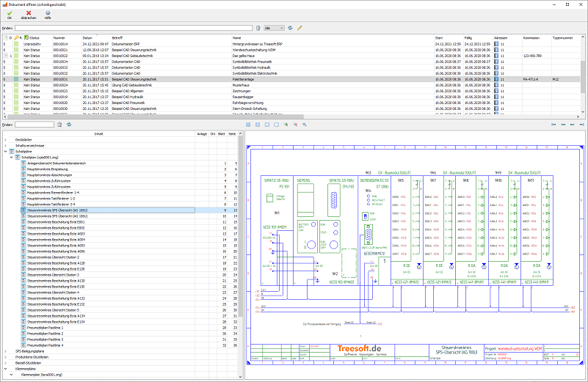The height and width of the screenshot is (382, 588).
Task: Clear the tree search with trash icon
Action: (x=59, y=125)
